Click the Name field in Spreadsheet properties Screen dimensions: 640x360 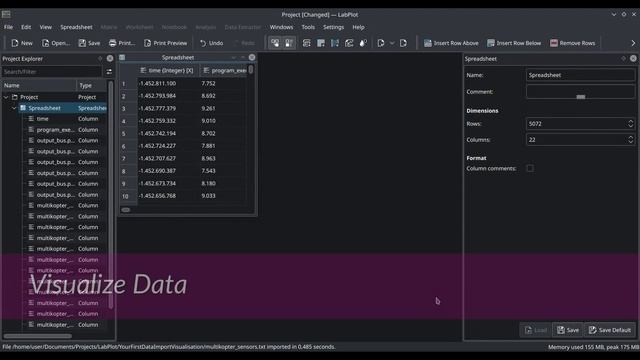point(580,75)
